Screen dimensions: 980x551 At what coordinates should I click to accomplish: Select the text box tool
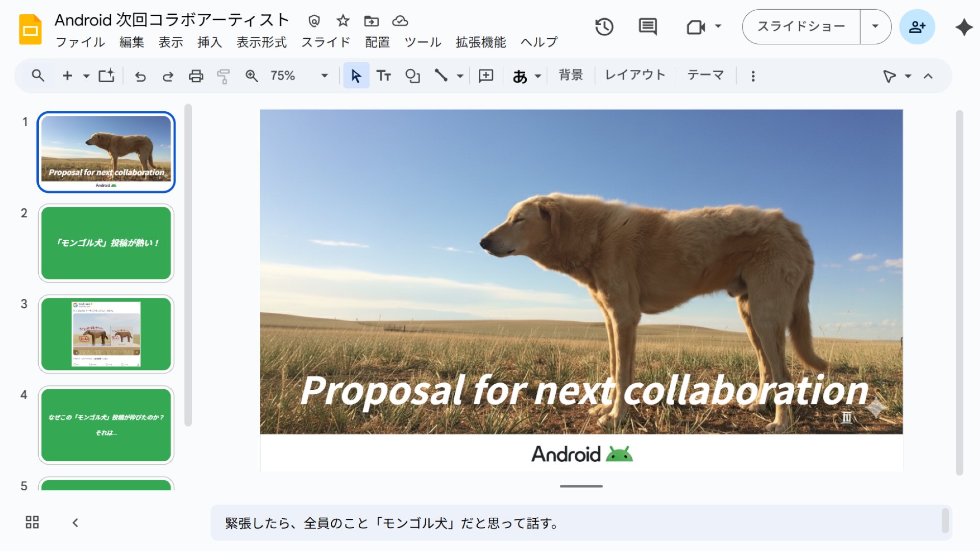[383, 76]
